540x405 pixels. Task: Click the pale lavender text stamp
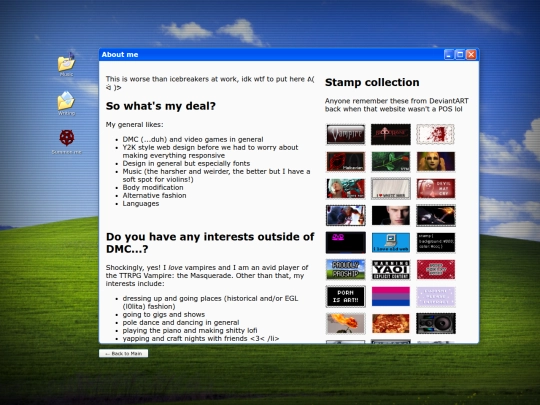point(436,297)
